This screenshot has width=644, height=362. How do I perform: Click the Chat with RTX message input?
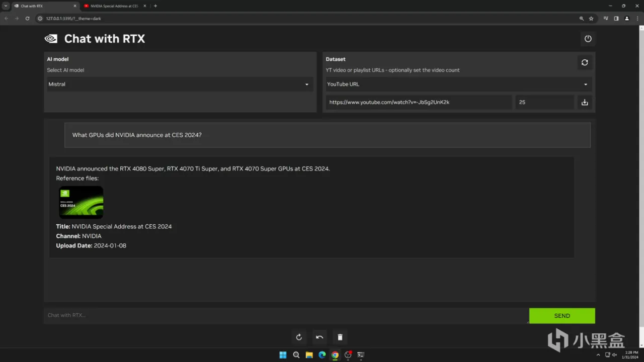tap(286, 315)
